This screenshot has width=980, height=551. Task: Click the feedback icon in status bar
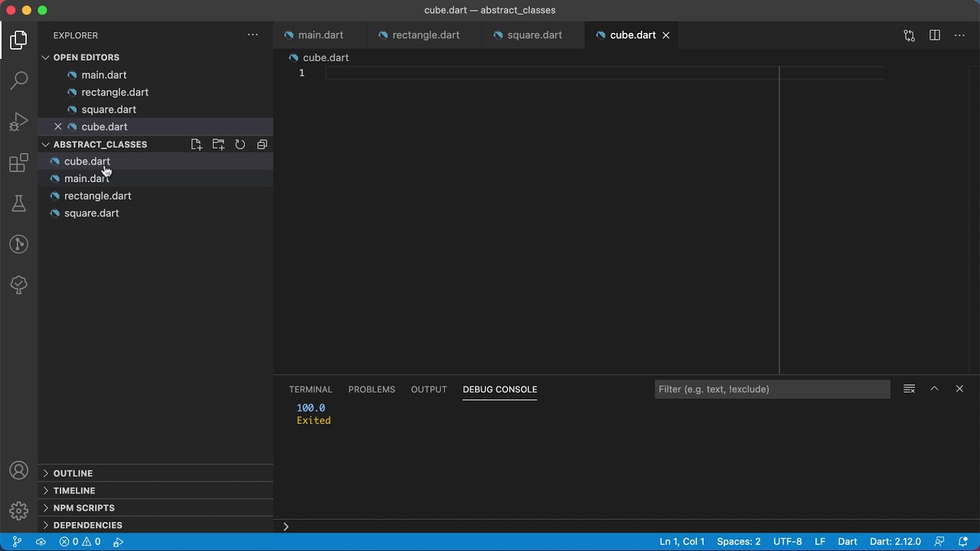coord(939,542)
